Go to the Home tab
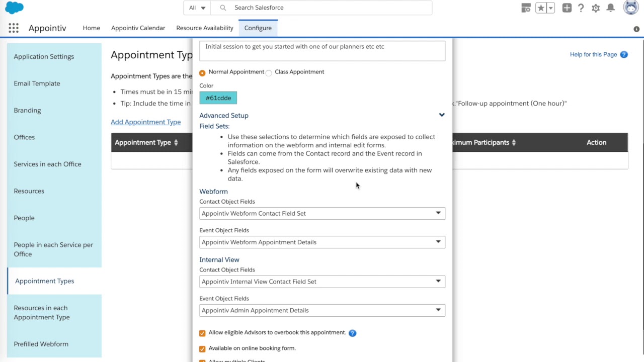This screenshot has width=644, height=362. (91, 28)
